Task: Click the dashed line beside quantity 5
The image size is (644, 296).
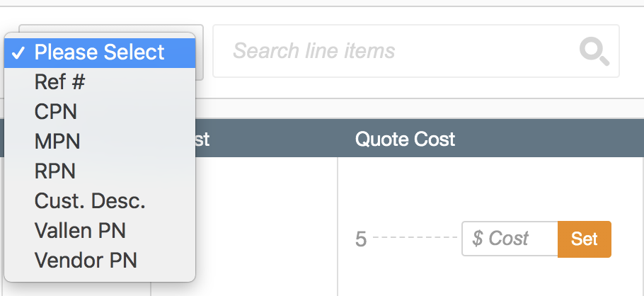Action: tap(415, 237)
